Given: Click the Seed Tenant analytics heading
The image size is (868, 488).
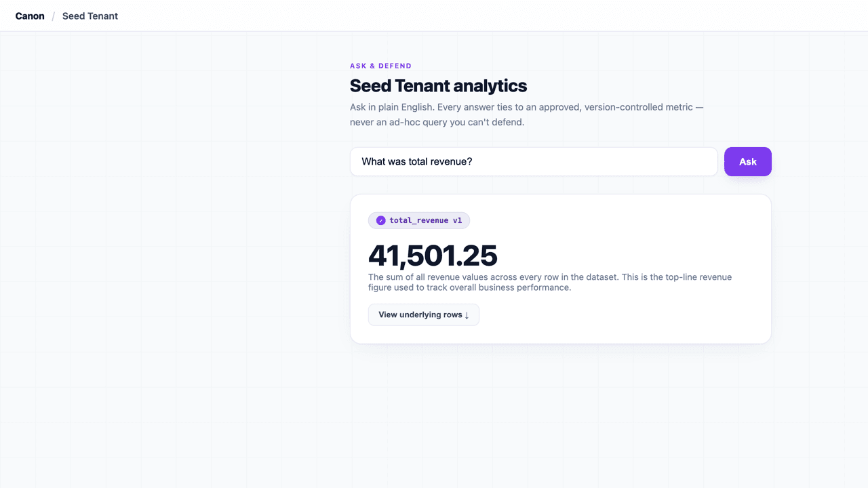Looking at the screenshot, I should tap(438, 86).
